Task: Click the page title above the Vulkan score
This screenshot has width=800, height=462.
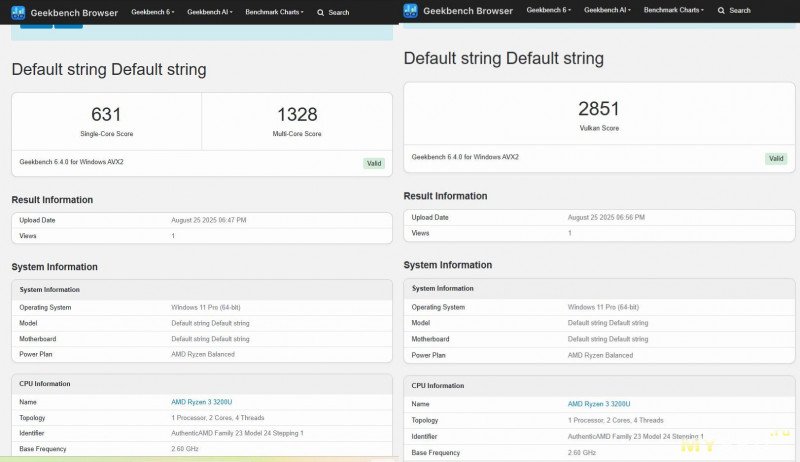Action: tap(504, 59)
